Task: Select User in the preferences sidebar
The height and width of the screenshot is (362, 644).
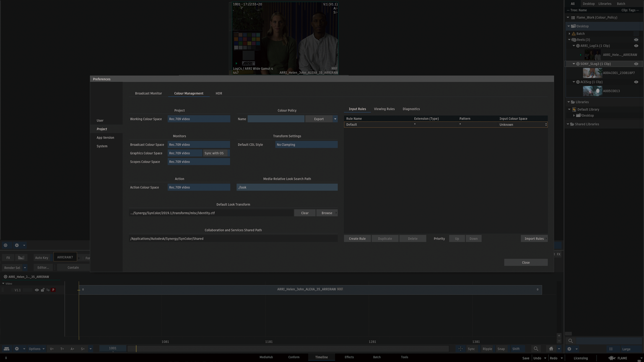Action: pyautogui.click(x=100, y=120)
